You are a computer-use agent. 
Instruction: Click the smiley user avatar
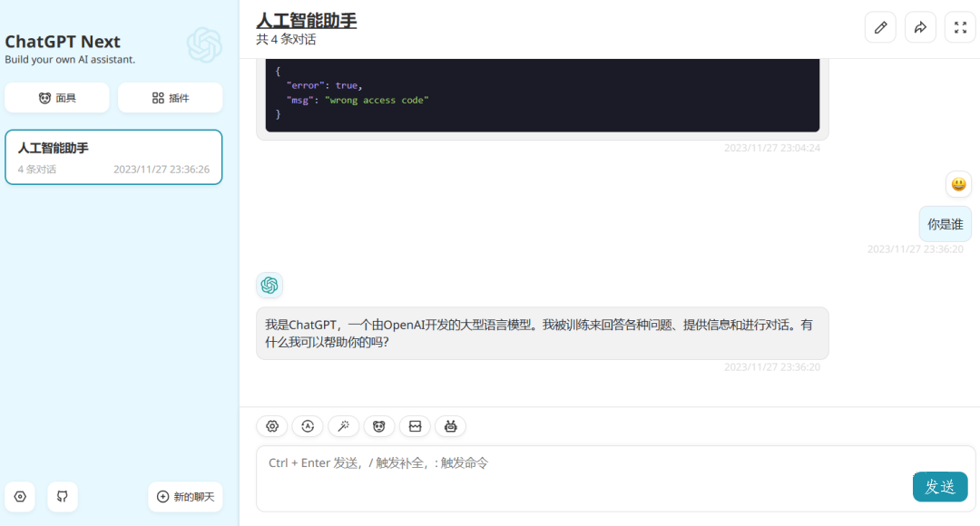click(958, 184)
